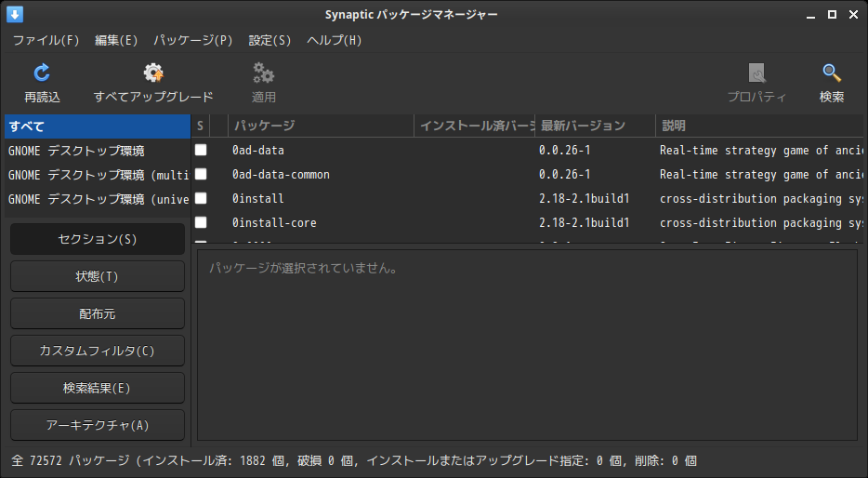Screen dimensions: 868x478
Task: Click the Synaptic download icon in title bar
Action: tap(15, 14)
